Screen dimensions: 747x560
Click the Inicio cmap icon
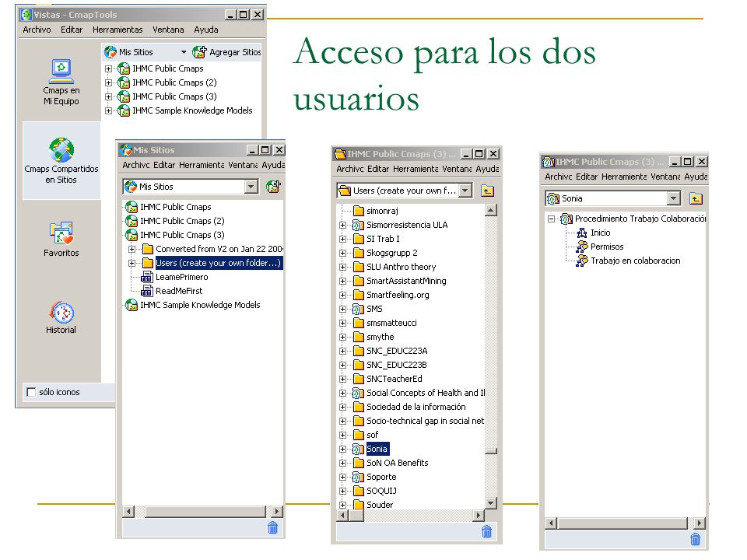pyautogui.click(x=582, y=233)
